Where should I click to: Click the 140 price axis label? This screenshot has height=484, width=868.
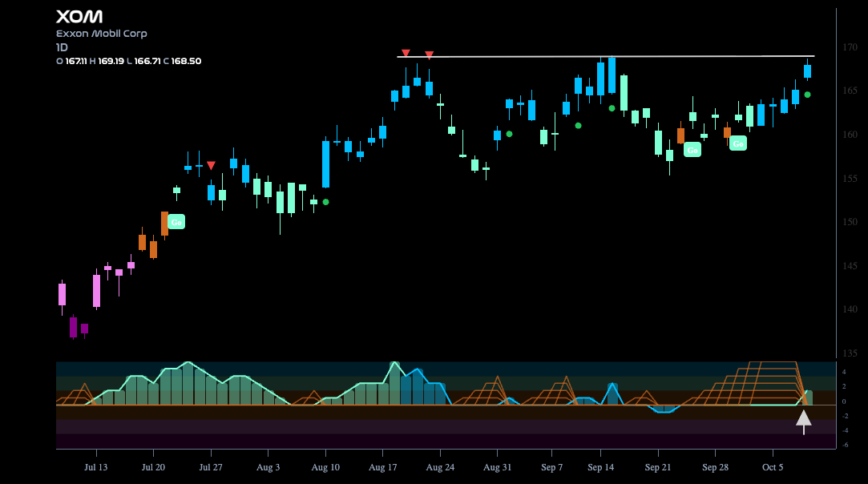[850, 309]
